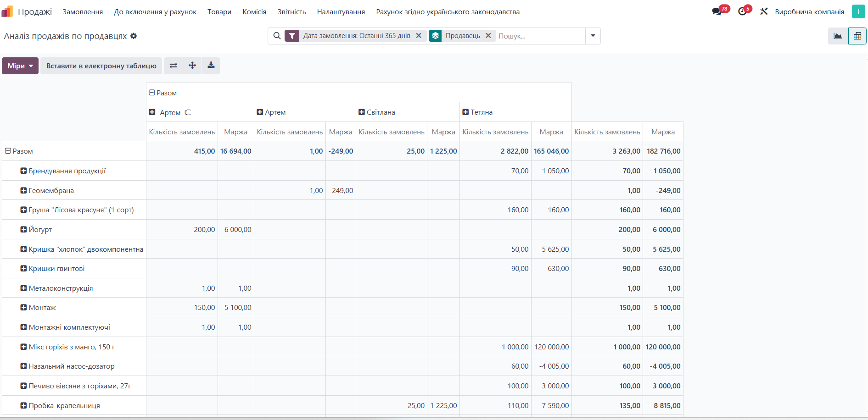
Task: Click the expand all icon
Action: pos(192,66)
